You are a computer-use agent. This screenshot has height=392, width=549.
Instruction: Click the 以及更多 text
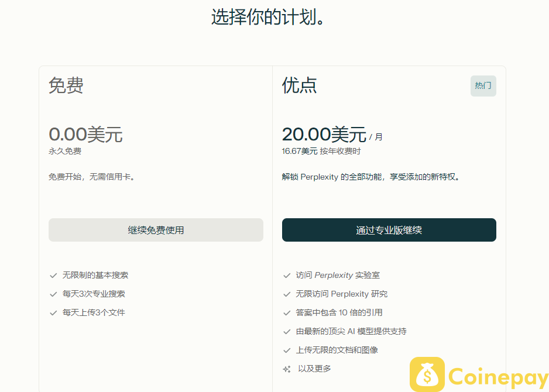[314, 369]
